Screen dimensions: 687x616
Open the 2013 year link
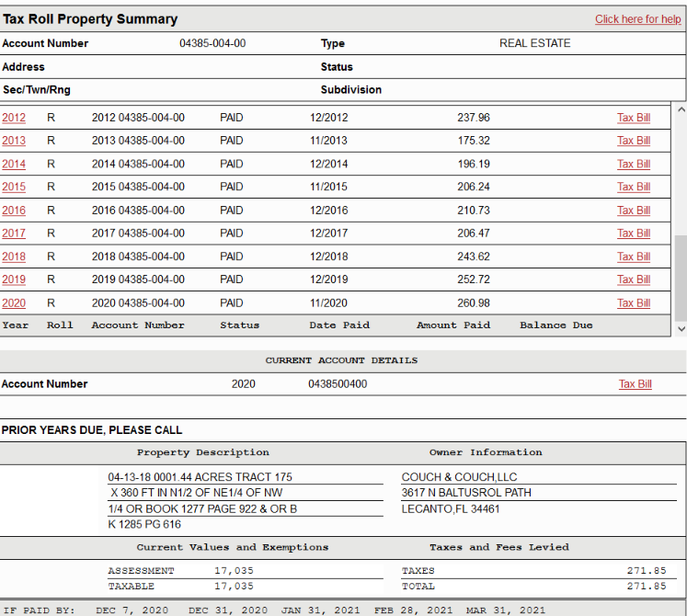click(14, 141)
